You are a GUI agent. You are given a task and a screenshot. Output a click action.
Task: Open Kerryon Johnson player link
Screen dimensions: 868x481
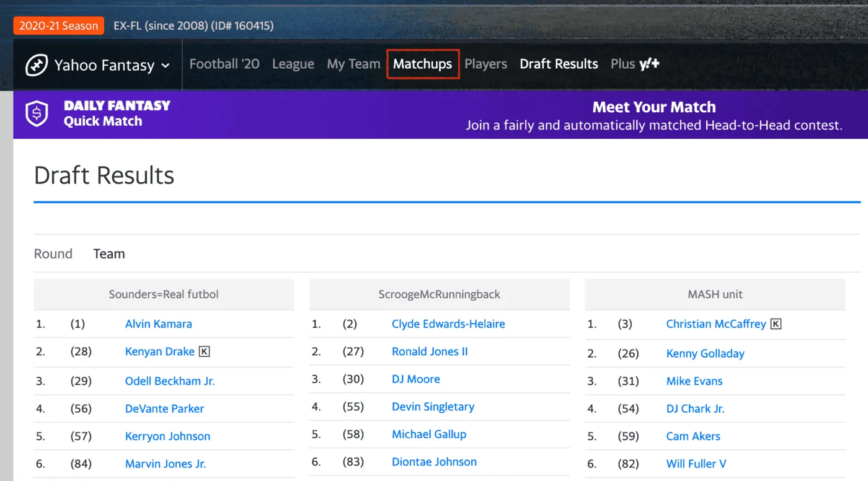167,436
